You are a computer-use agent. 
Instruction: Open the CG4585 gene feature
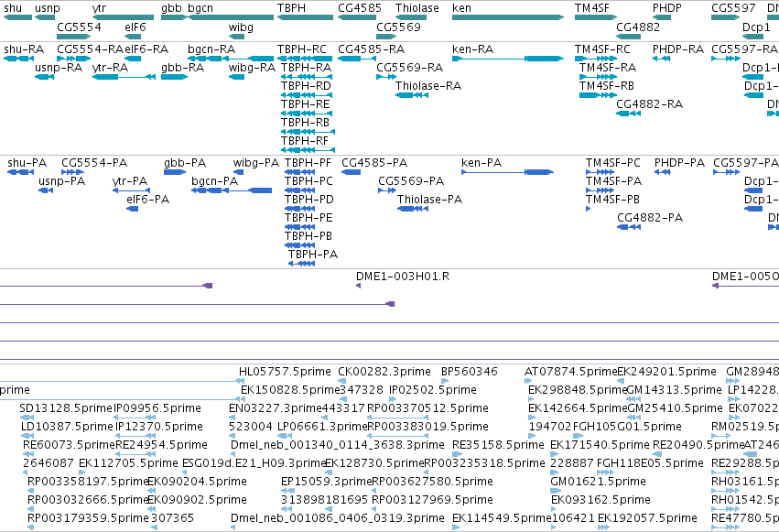(357, 17)
